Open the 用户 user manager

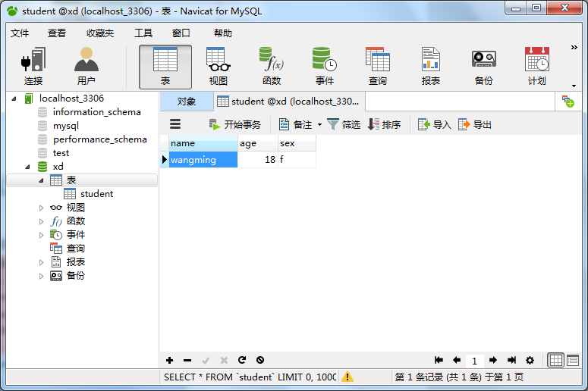pos(86,67)
